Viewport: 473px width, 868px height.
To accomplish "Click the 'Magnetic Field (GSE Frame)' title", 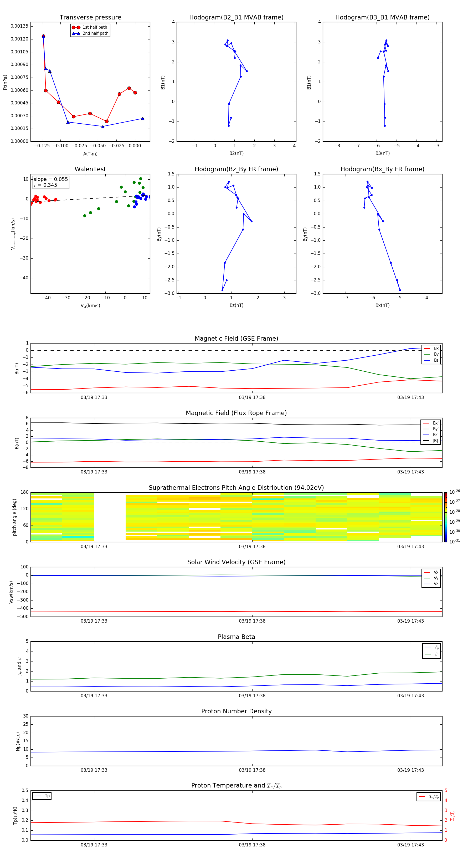I will [236, 339].
